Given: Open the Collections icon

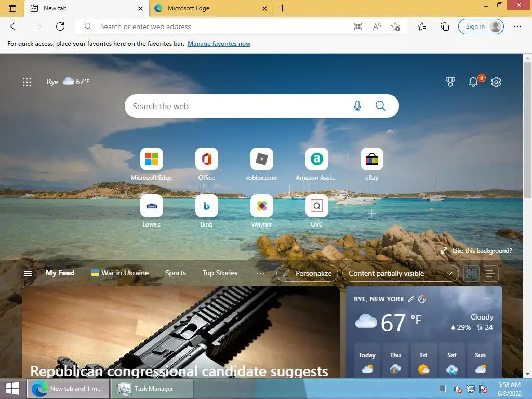Looking at the screenshot, I should (445, 26).
